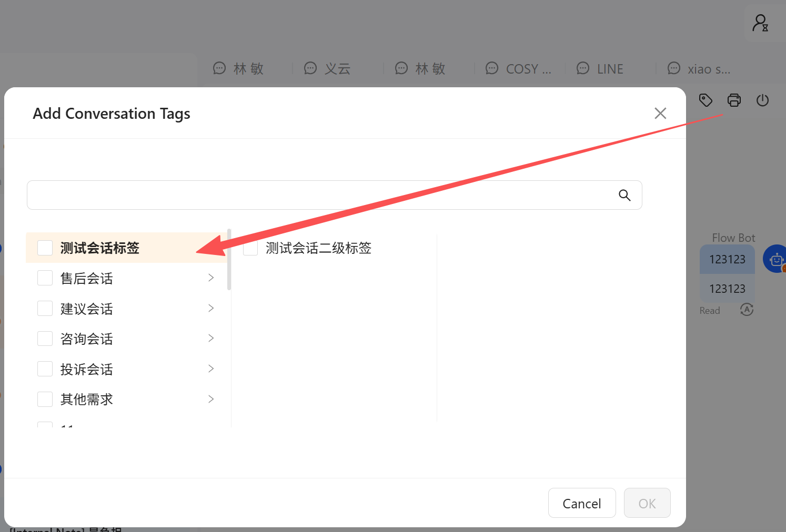Image resolution: width=786 pixels, height=532 pixels.
Task: Check the 投诉会话 checkbox
Action: (45, 369)
